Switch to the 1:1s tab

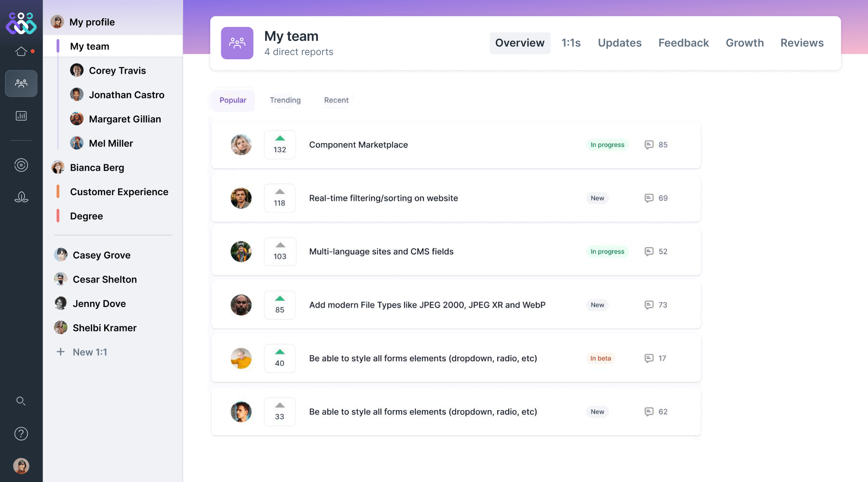571,43
